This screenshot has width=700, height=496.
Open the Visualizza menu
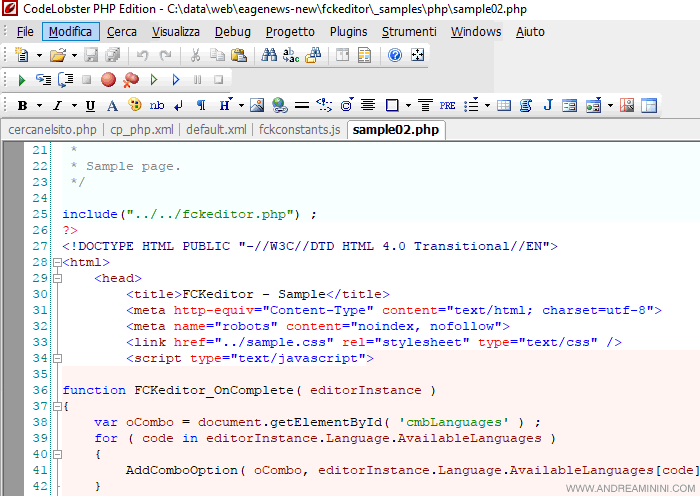175,32
